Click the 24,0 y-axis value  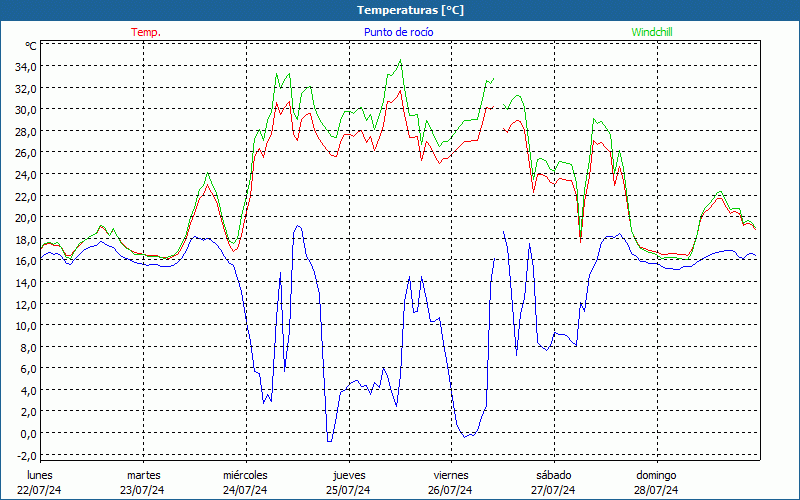tap(26, 174)
